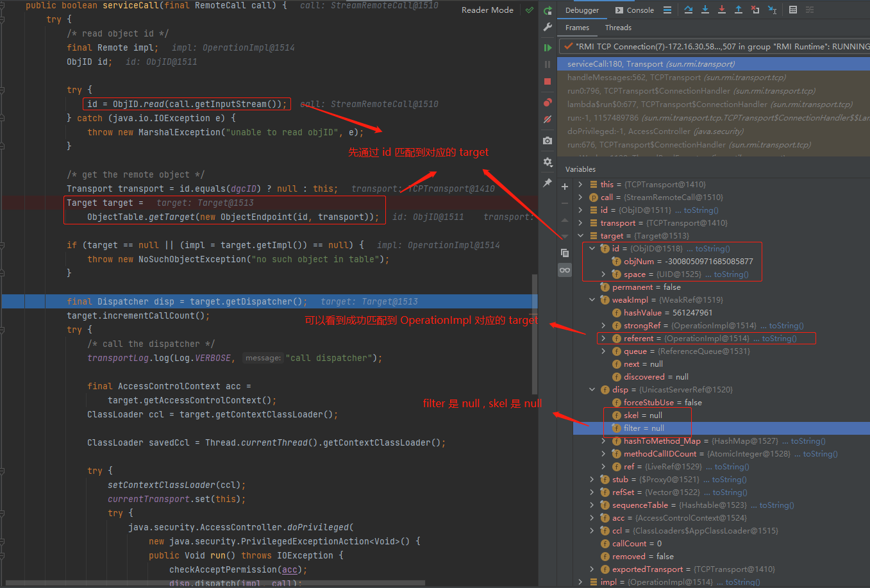Click the Step Into icon
870x588 pixels.
[x=705, y=10]
